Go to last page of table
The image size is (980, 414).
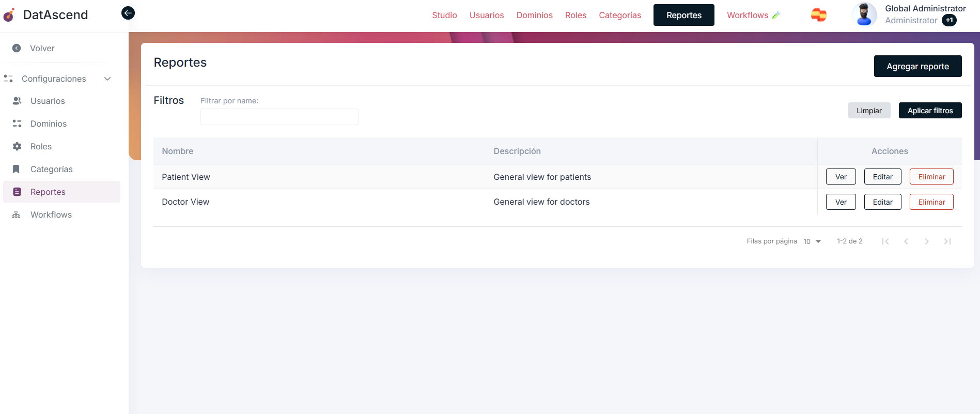(947, 241)
